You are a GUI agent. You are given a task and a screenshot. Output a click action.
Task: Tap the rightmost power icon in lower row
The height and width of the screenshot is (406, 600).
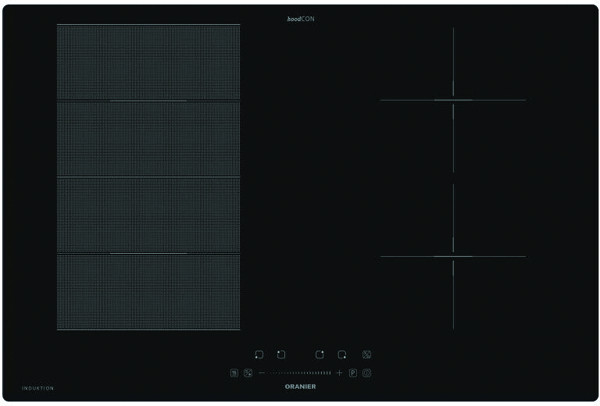(x=366, y=373)
